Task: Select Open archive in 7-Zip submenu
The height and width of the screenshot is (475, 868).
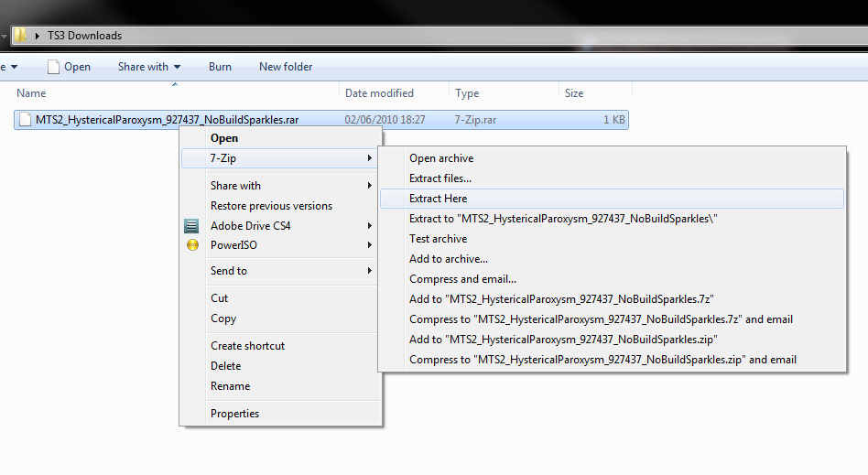Action: click(441, 158)
